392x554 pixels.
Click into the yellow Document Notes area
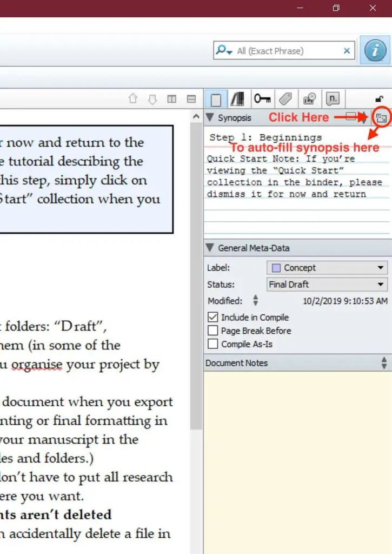298,463
